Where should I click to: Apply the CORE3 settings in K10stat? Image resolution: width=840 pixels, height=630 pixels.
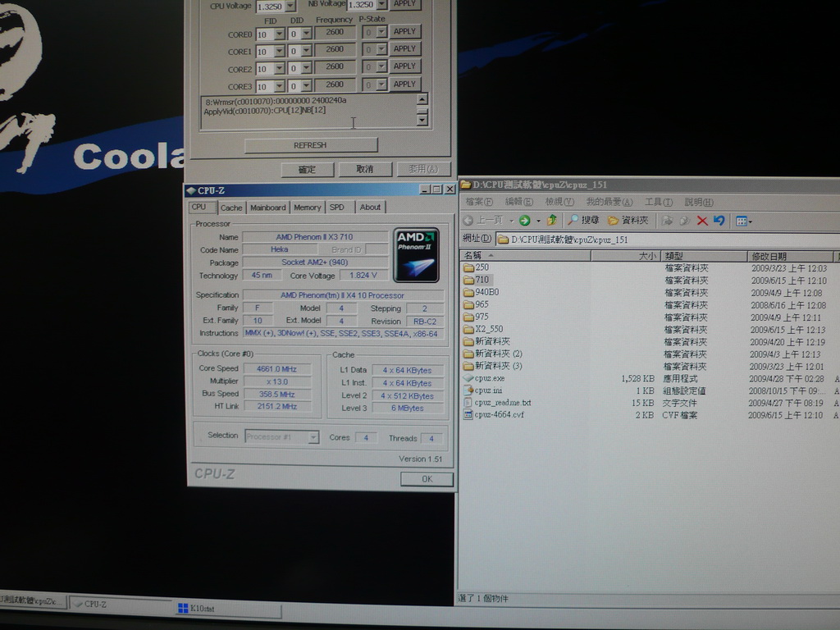click(404, 84)
